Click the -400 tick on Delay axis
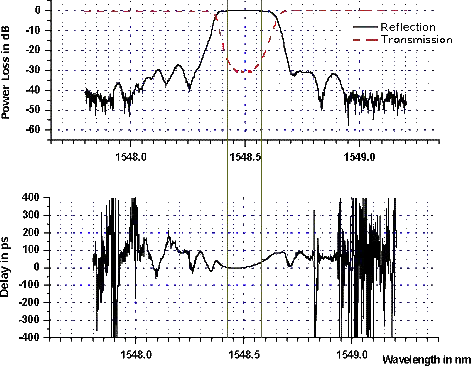This screenshot has height=366, width=471. [x=29, y=337]
